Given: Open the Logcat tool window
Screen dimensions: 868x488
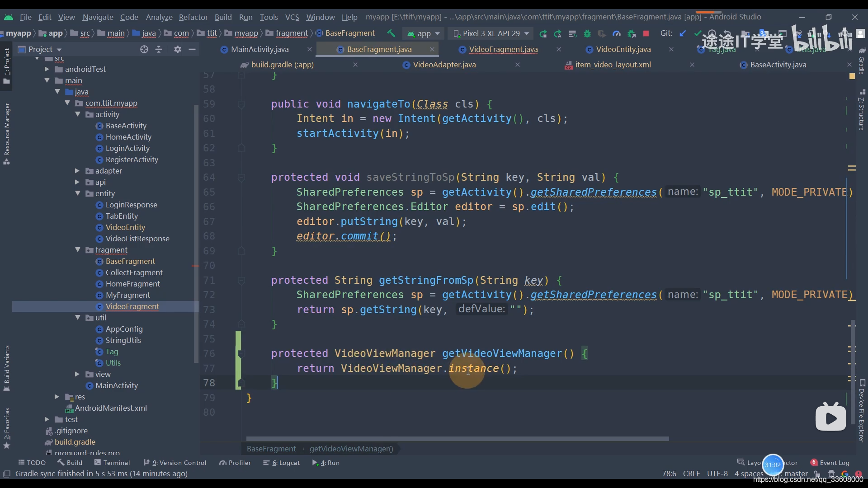Looking at the screenshot, I should 282,463.
